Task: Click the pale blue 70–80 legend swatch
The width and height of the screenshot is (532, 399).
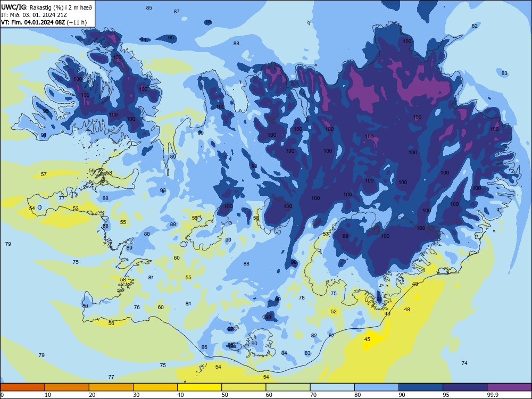Action: click(x=332, y=387)
